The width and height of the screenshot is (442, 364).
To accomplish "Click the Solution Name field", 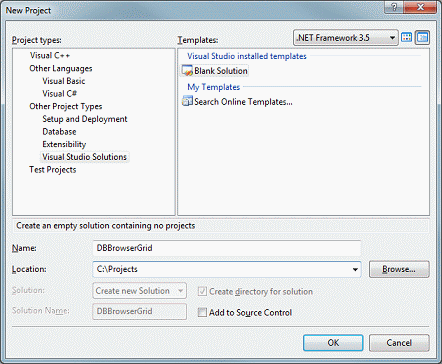I will pyautogui.click(x=139, y=311).
